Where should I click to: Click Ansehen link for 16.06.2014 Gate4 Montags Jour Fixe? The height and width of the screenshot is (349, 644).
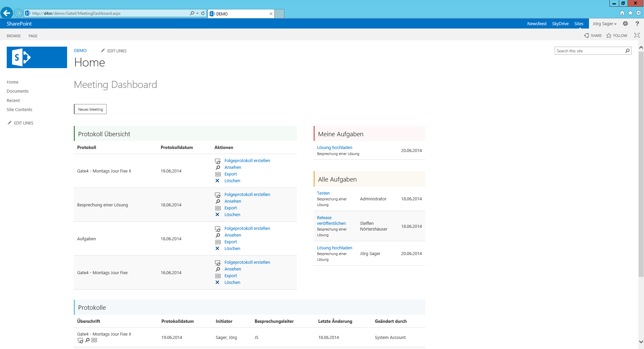click(x=233, y=269)
